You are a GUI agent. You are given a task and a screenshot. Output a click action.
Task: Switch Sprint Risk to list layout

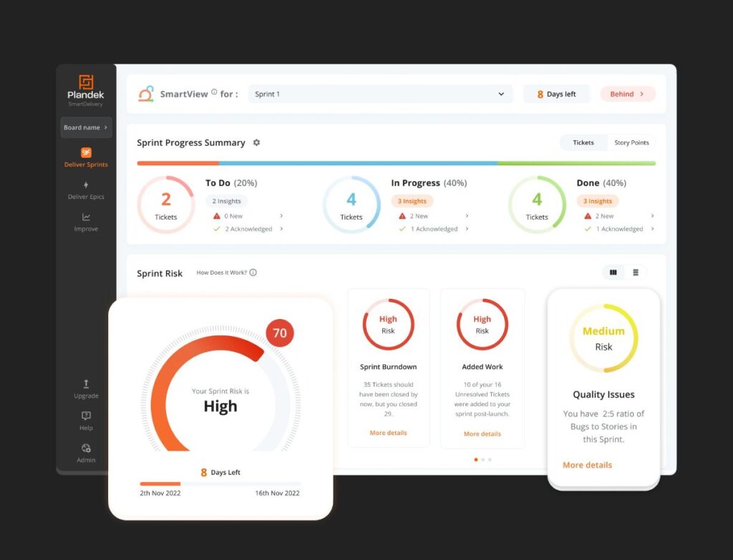click(x=635, y=272)
